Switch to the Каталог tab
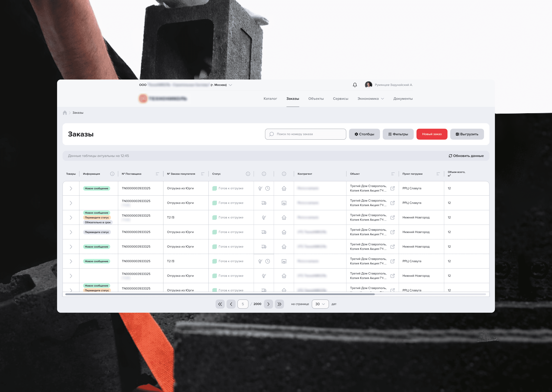The image size is (552, 392). pyautogui.click(x=270, y=99)
